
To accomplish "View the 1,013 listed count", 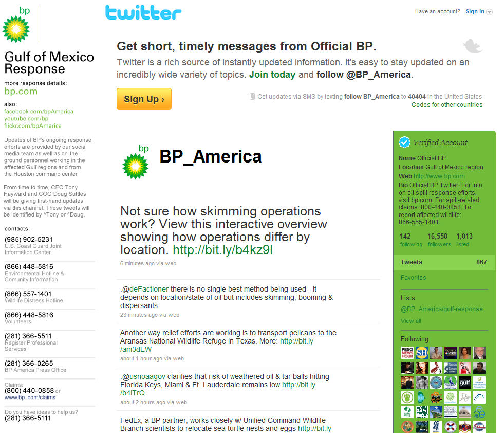I will tap(464, 240).
